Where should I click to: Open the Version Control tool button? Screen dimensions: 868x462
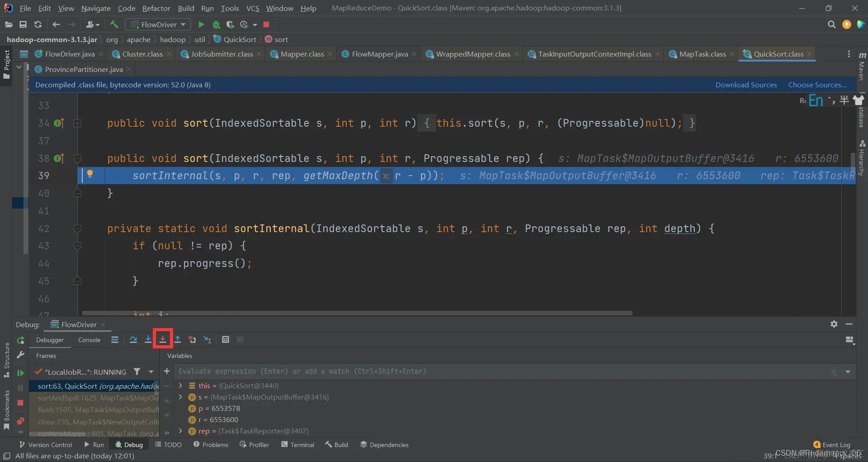pyautogui.click(x=46, y=445)
